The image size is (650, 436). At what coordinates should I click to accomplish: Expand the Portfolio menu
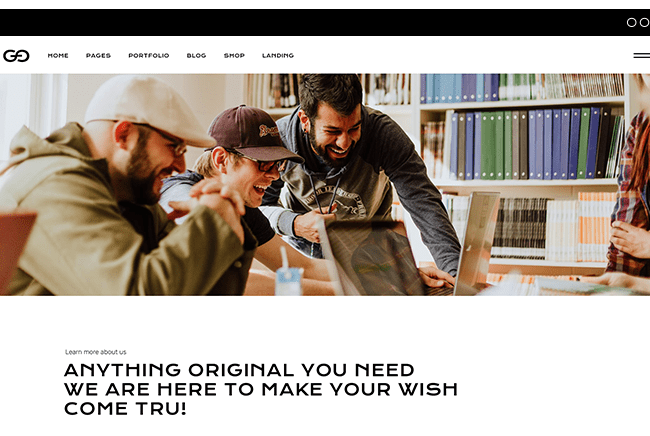click(149, 56)
